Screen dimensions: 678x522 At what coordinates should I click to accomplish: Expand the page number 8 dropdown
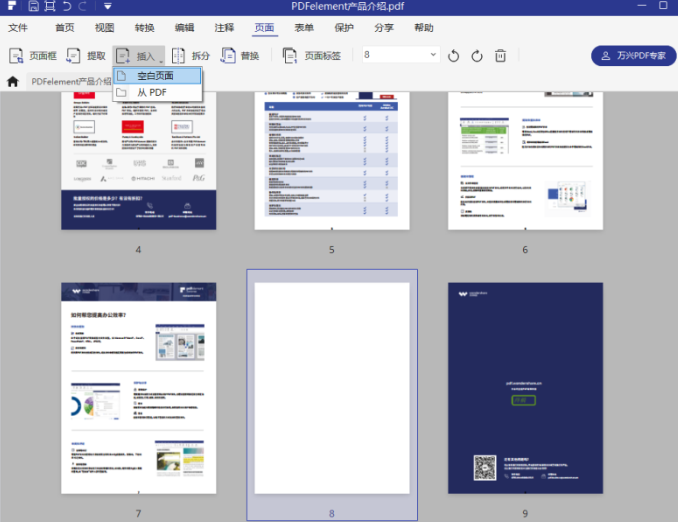433,55
